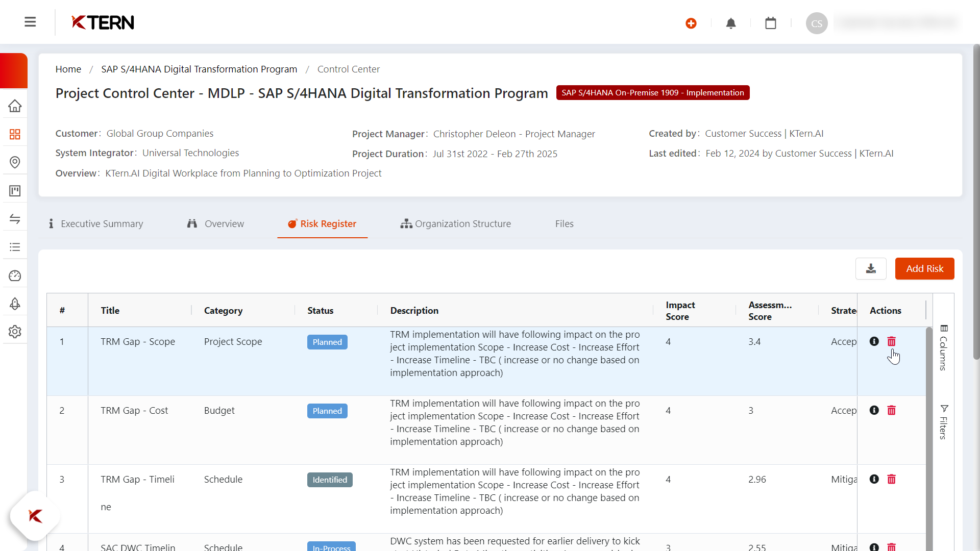The height and width of the screenshot is (551, 980).
Task: Download the risk register
Action: click(x=871, y=269)
